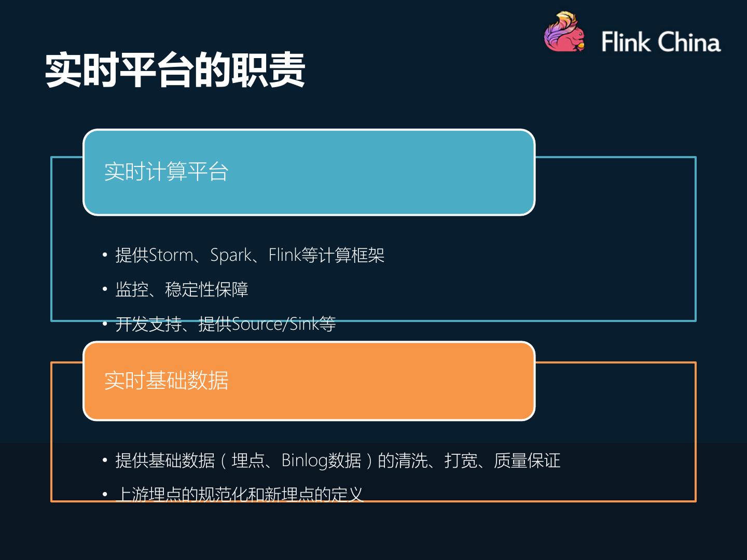
Task: Click the bullet dot before 提供基础数据
Action: [x=105, y=460]
